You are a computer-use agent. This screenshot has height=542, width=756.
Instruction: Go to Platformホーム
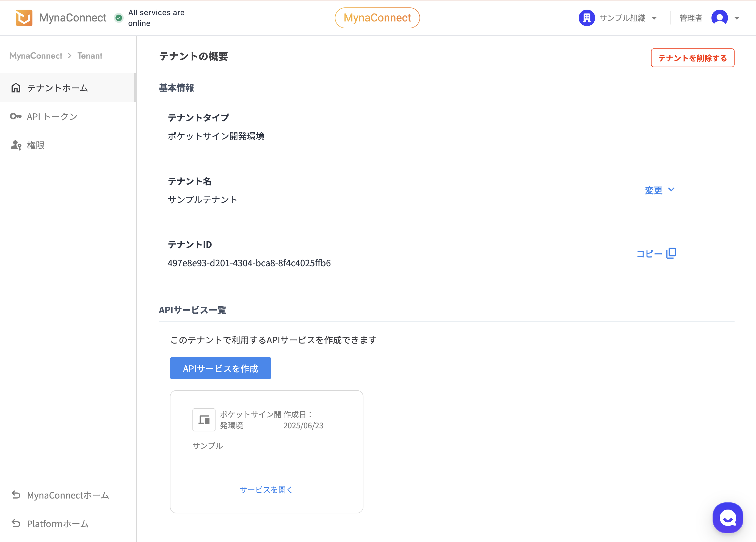tap(68, 524)
